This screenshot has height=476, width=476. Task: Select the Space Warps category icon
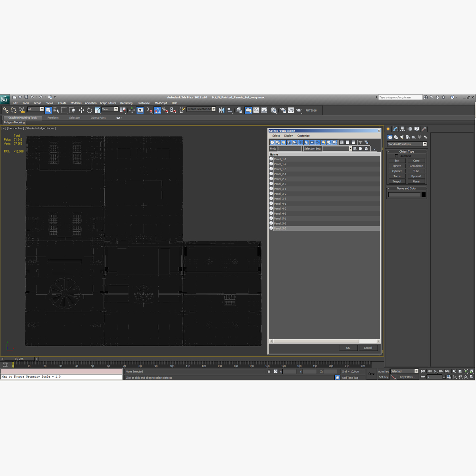[420, 137]
